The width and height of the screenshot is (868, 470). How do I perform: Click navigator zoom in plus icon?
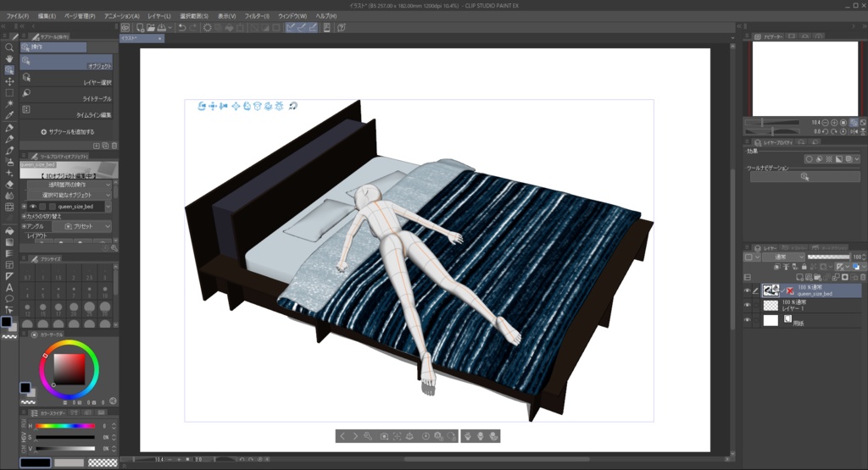point(834,123)
